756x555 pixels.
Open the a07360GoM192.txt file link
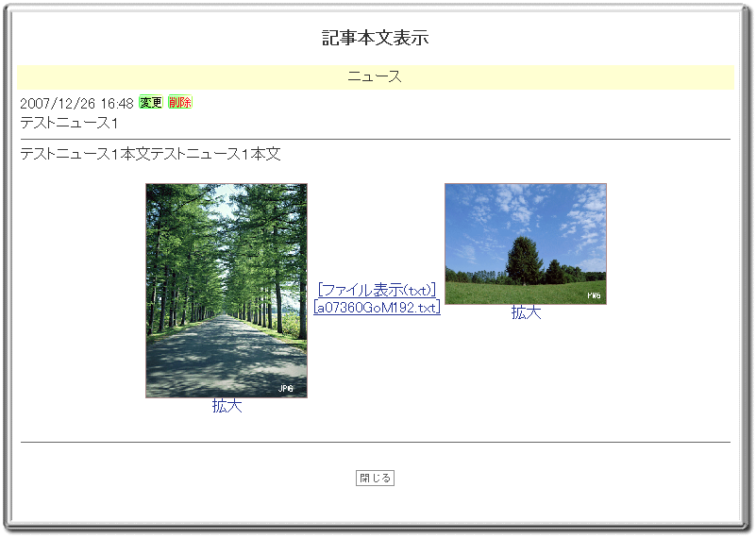click(x=377, y=307)
